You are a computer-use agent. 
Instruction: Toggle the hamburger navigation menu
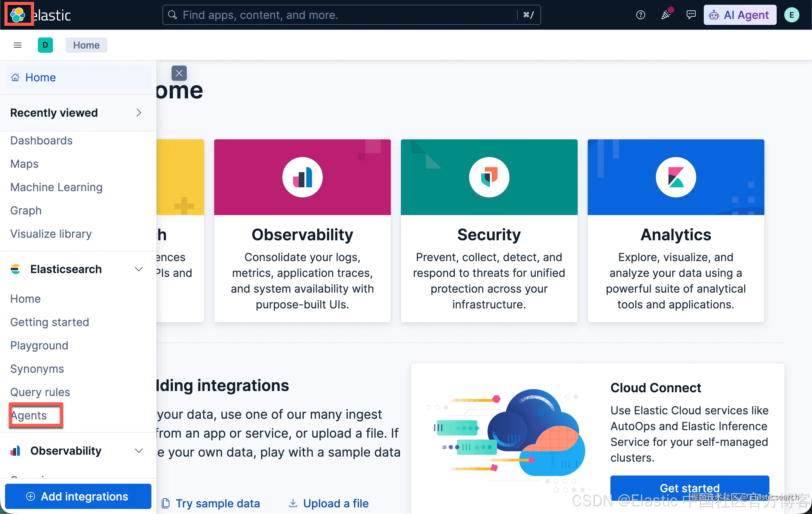(x=18, y=45)
